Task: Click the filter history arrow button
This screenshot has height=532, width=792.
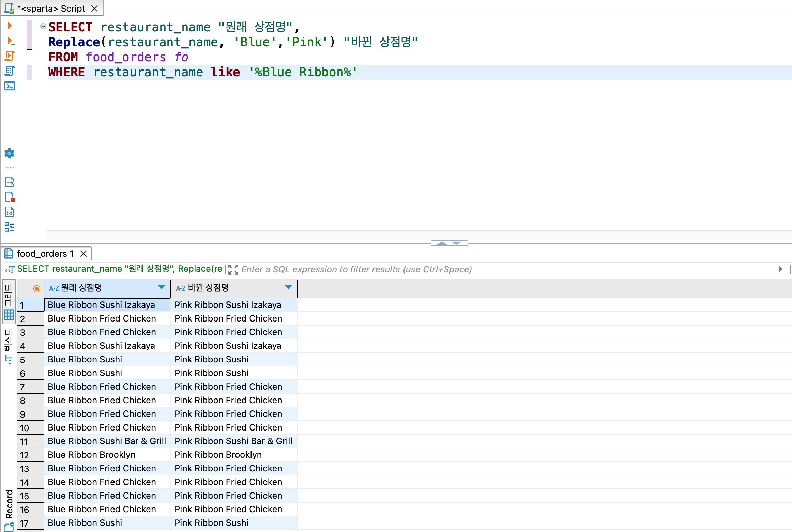Action: (780, 269)
